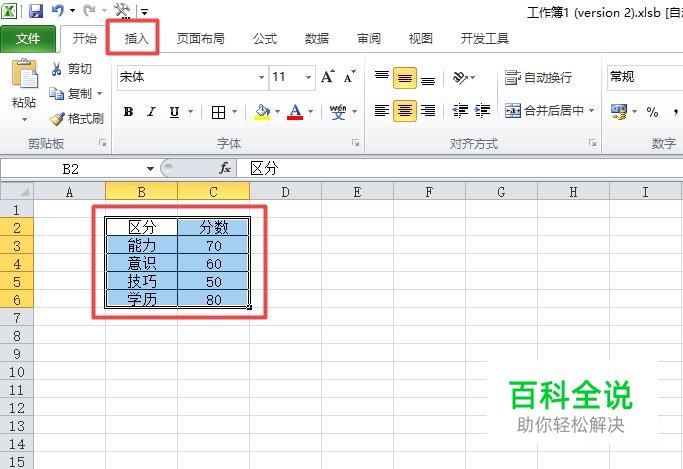
Task: Expand the underline style dropdown arrow
Action: point(190,112)
